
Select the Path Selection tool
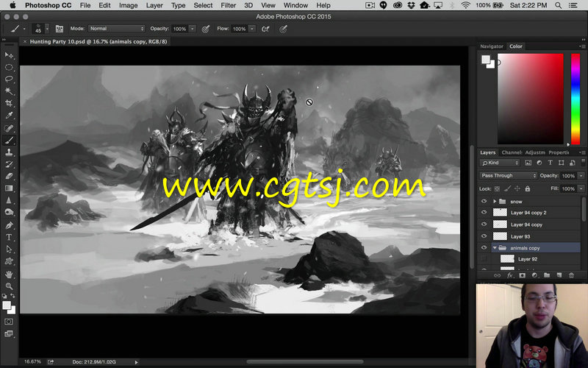(x=9, y=250)
